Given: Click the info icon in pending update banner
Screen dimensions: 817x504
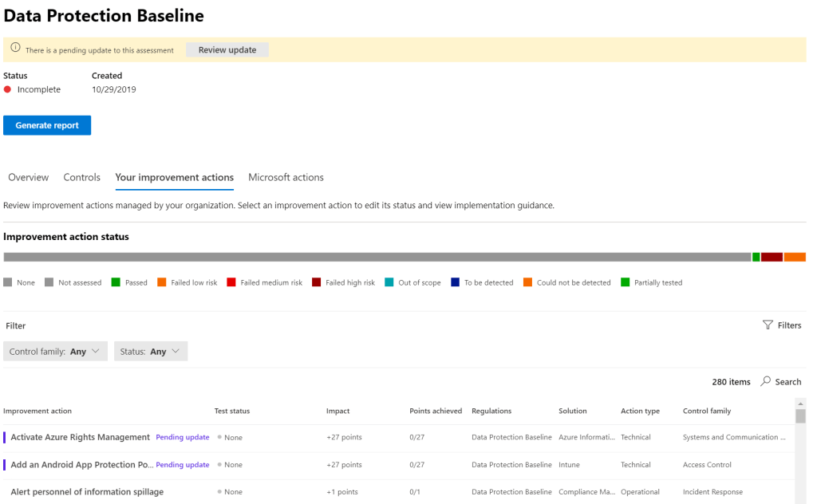Looking at the screenshot, I should (15, 49).
